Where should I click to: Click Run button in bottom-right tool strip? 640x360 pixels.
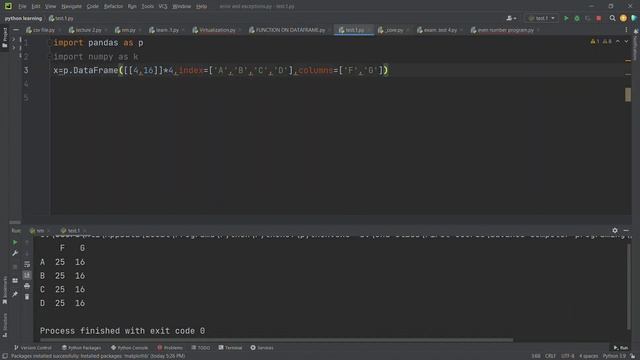pos(620,348)
